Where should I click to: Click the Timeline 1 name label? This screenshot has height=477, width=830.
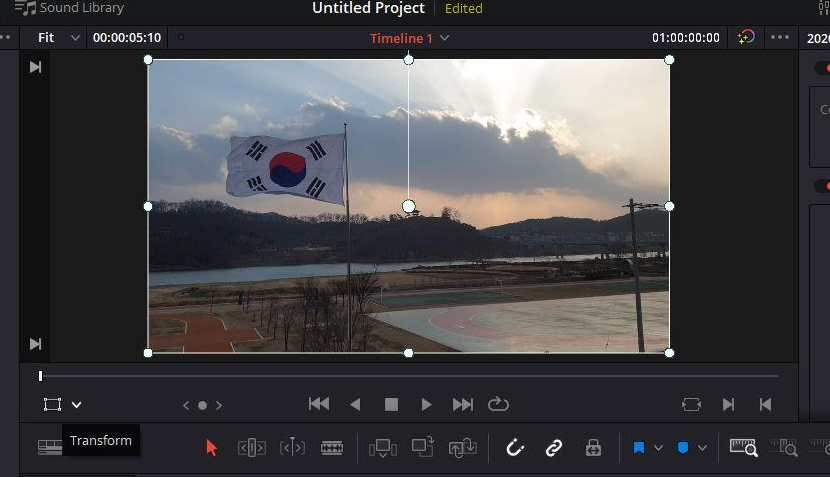(401, 38)
